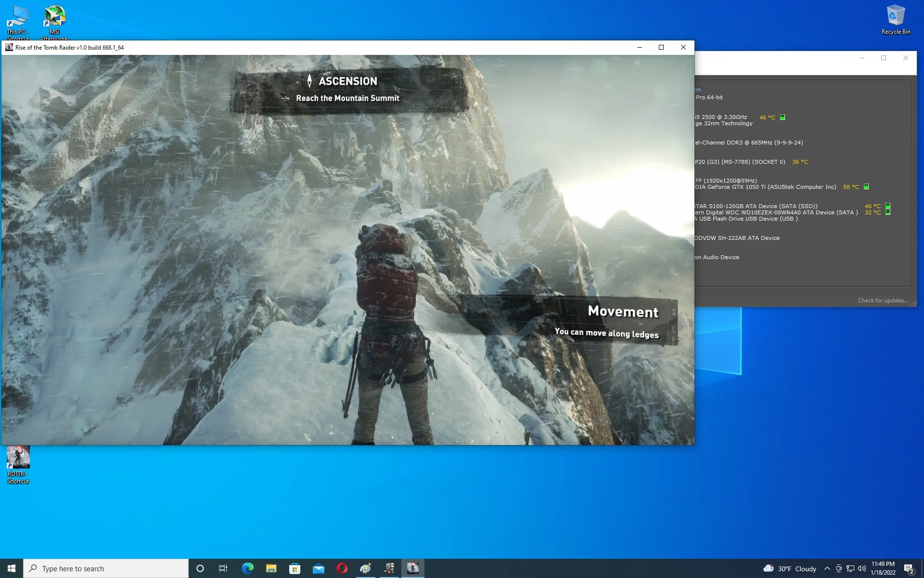Open the volume speaker tray icon
The height and width of the screenshot is (578, 924).
(x=862, y=568)
